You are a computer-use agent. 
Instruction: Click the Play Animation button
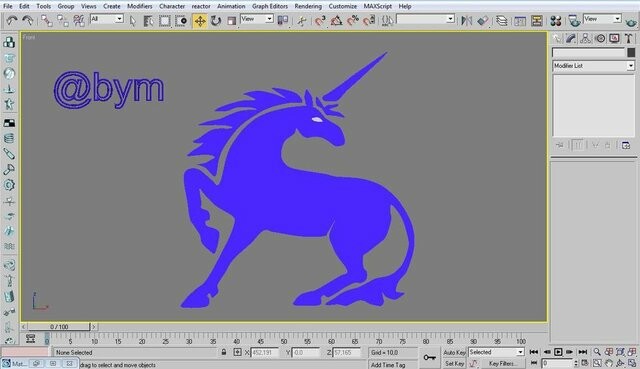[558, 352]
